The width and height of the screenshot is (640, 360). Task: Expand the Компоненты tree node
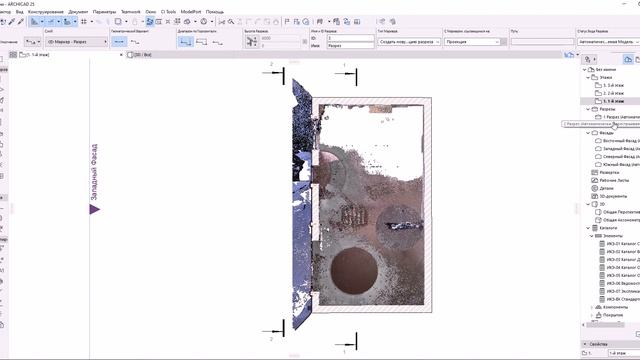[x=592, y=307]
